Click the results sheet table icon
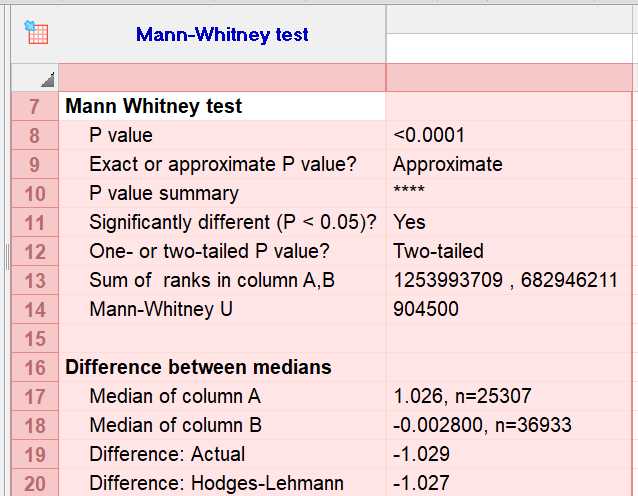638x496 pixels. point(36,32)
